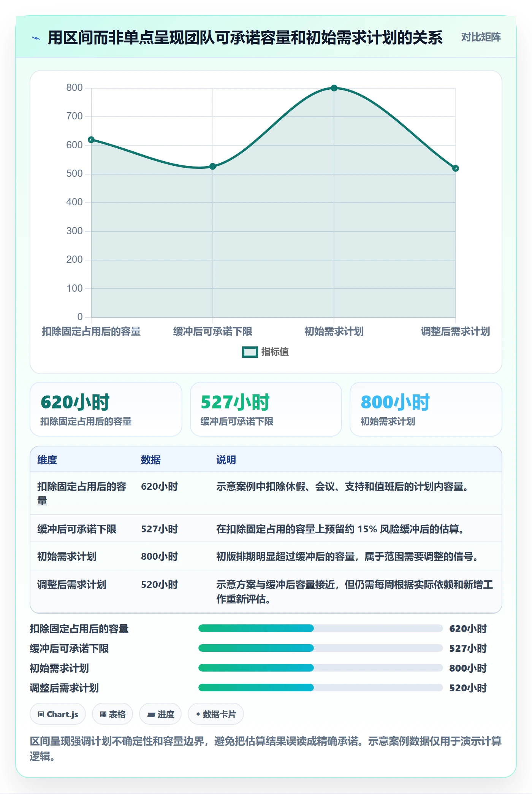Click the 620小时 summary card
This screenshot has height=794, width=532.
coord(106,409)
